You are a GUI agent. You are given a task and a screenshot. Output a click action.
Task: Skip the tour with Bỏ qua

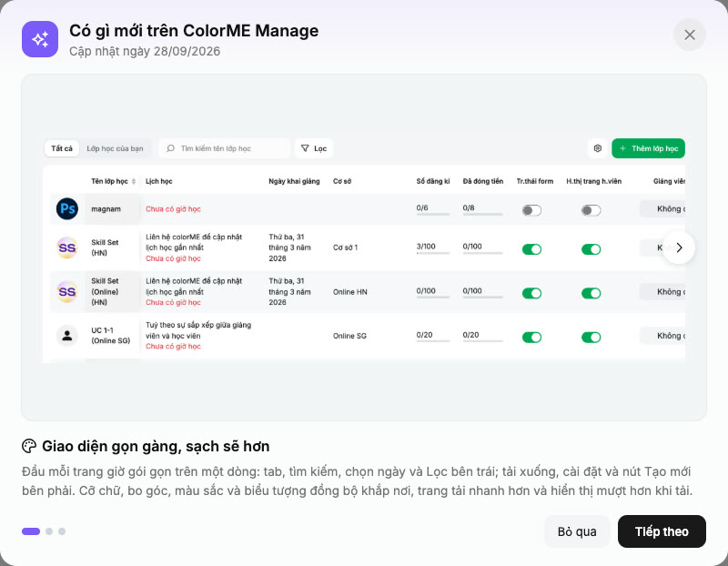[577, 531]
